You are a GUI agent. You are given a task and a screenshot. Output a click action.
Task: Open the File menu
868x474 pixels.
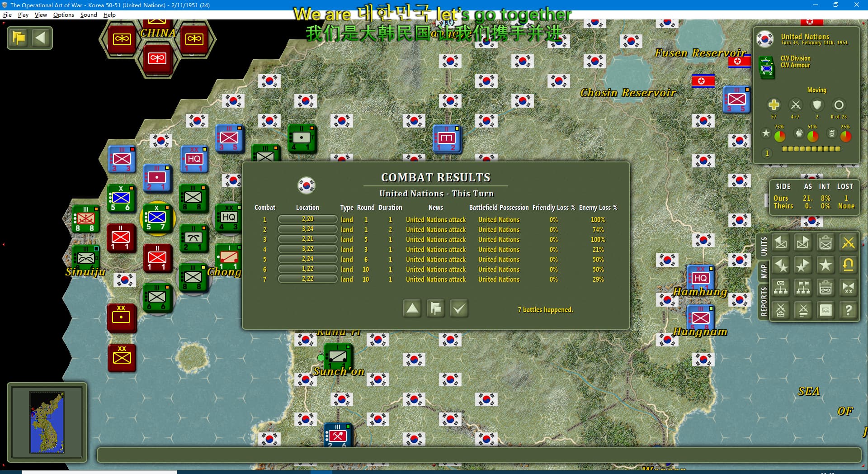pyautogui.click(x=7, y=14)
